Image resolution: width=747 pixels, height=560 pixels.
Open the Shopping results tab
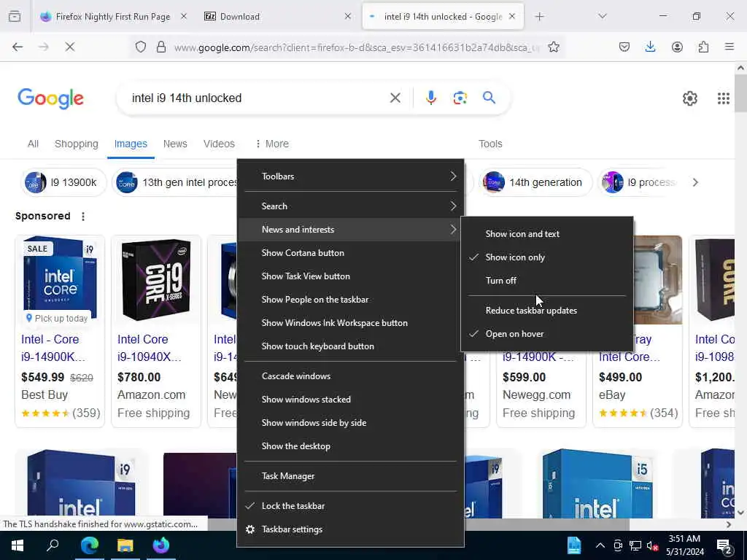tap(76, 144)
